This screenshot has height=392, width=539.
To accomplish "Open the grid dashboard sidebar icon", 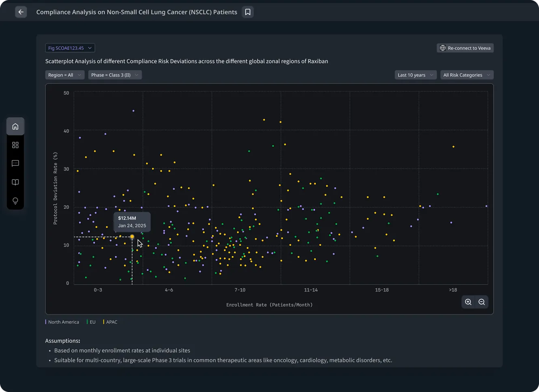I will tap(15, 145).
